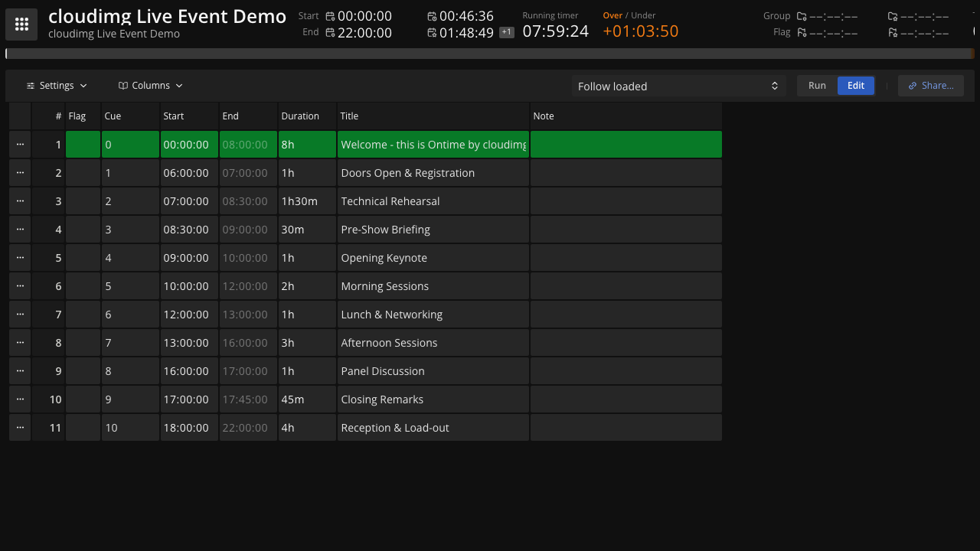Select the Doors Open & Registration title
The width and height of the screenshot is (980, 551).
tap(433, 173)
